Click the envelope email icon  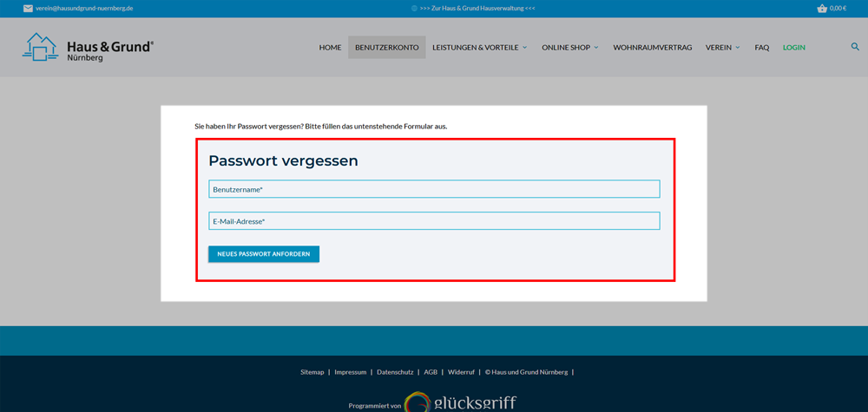pyautogui.click(x=28, y=8)
